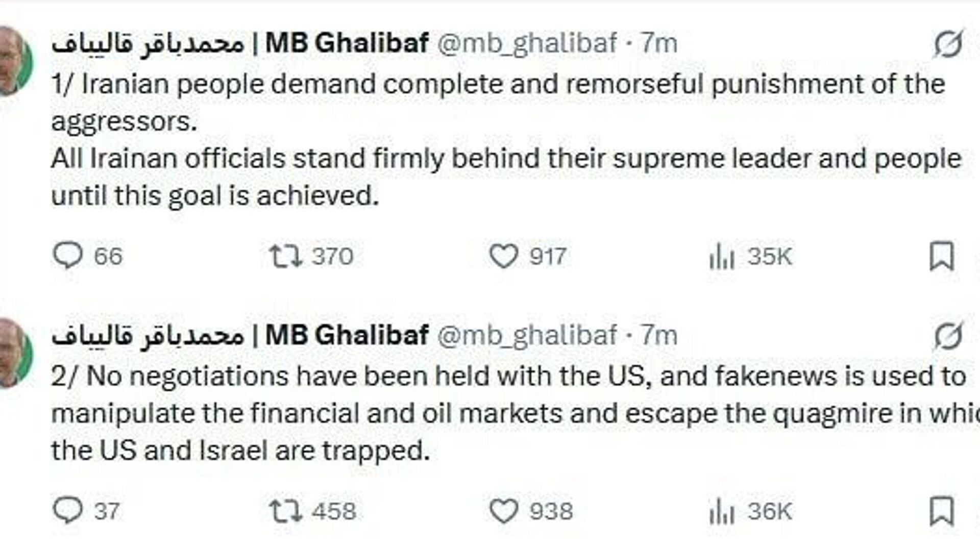Repost the second tweet with 458 reposts
Viewport: 980px width, 549px height.
coord(286,511)
